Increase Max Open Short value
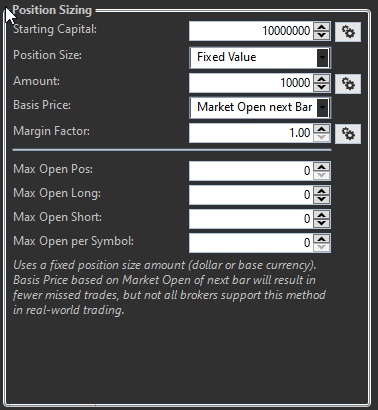 point(322,215)
